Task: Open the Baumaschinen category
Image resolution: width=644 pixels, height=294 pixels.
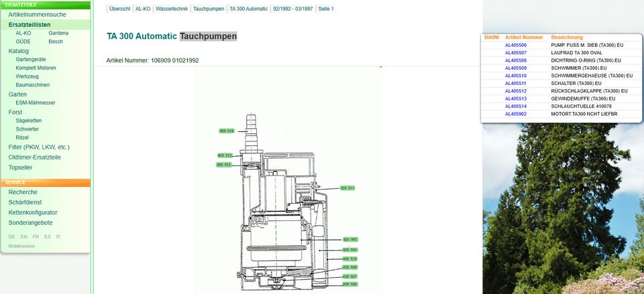Action: point(32,85)
